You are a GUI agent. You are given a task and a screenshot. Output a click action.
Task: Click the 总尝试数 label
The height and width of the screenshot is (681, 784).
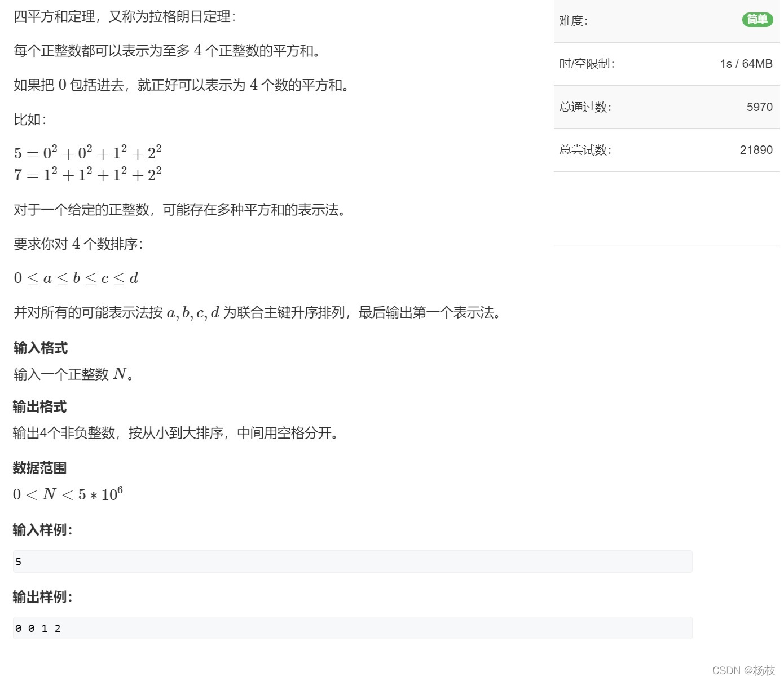(x=585, y=150)
